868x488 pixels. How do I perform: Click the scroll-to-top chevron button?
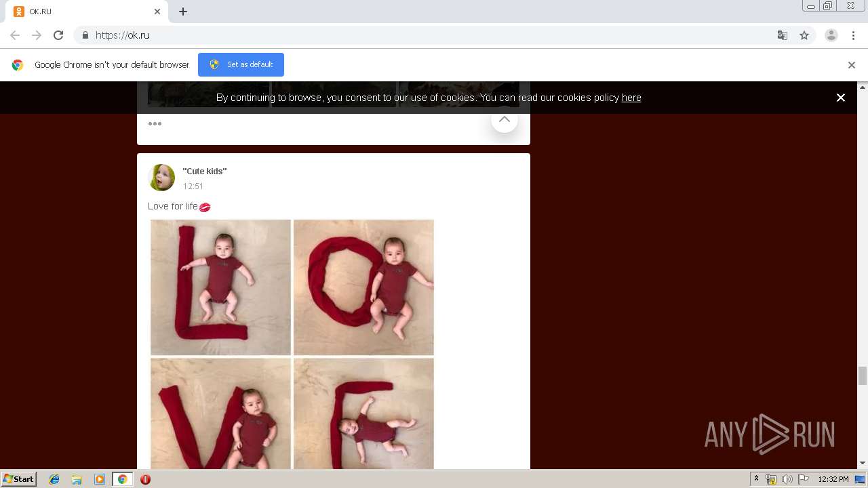pos(505,119)
